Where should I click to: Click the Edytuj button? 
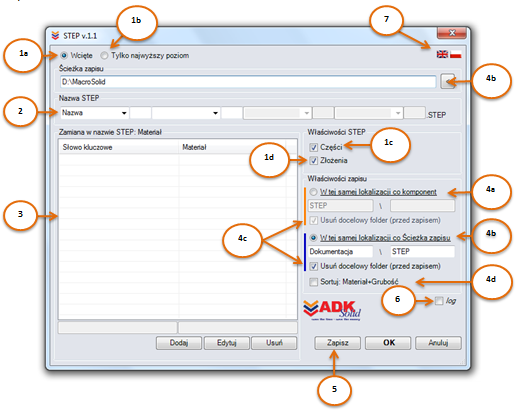[227, 343]
